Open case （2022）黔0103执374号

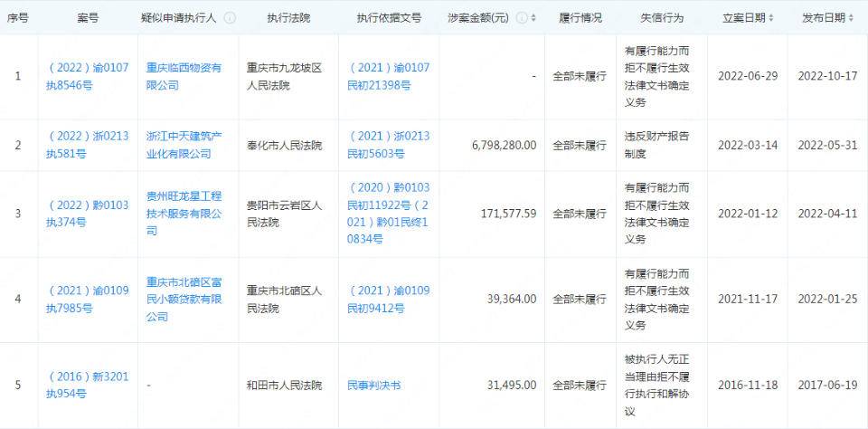click(x=88, y=214)
